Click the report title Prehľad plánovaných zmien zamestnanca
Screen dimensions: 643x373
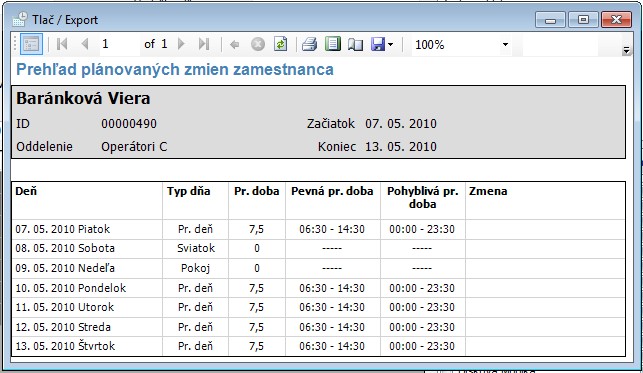(175, 69)
